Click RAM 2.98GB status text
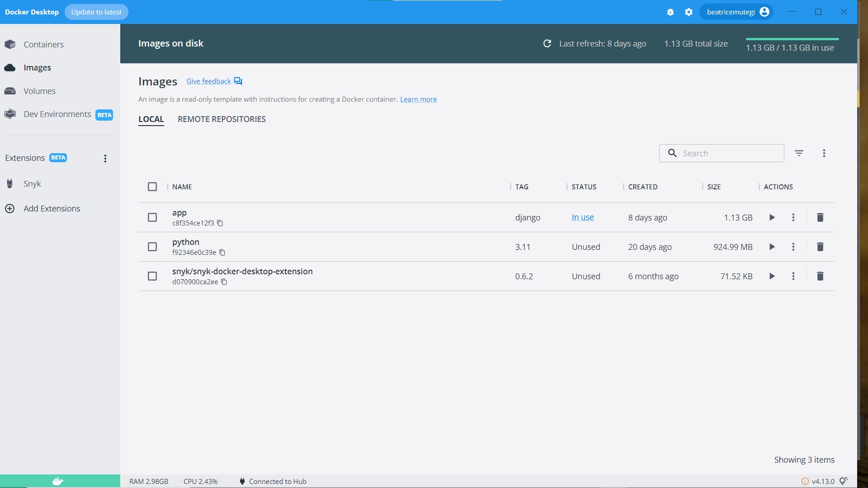Viewport: 868px width, 488px height. (x=149, y=481)
